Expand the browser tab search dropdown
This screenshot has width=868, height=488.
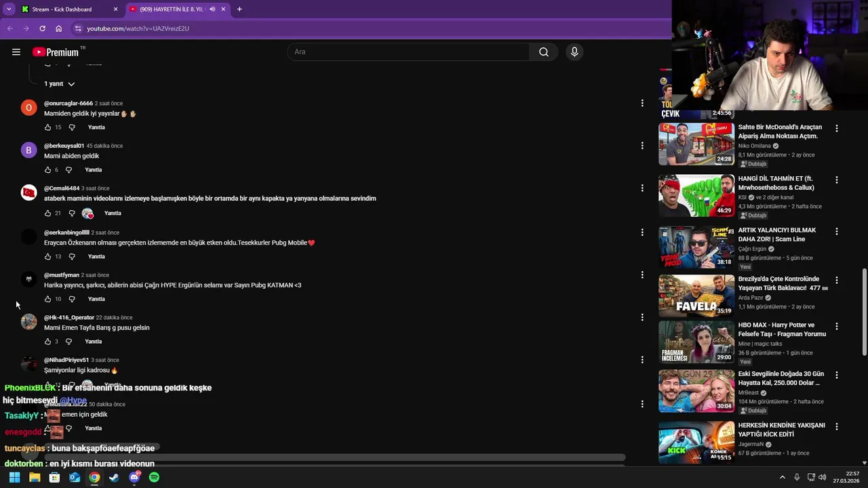point(9,9)
